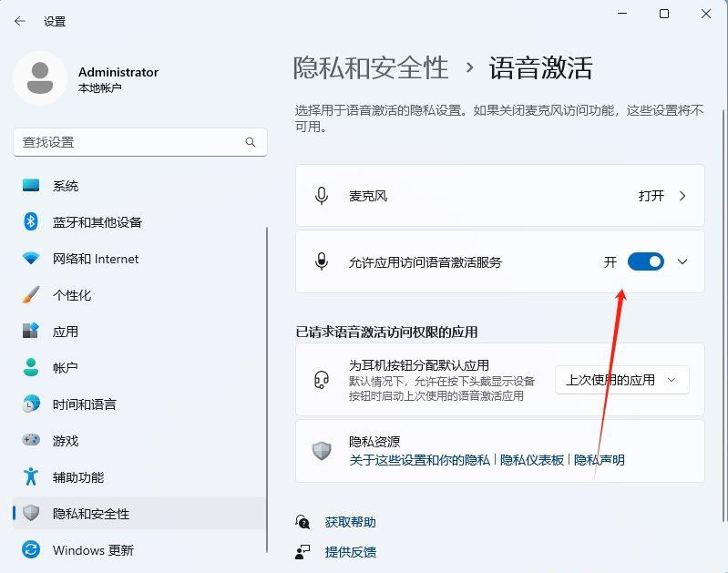Click the 隐私和安全性 breadcrumb

point(371,67)
